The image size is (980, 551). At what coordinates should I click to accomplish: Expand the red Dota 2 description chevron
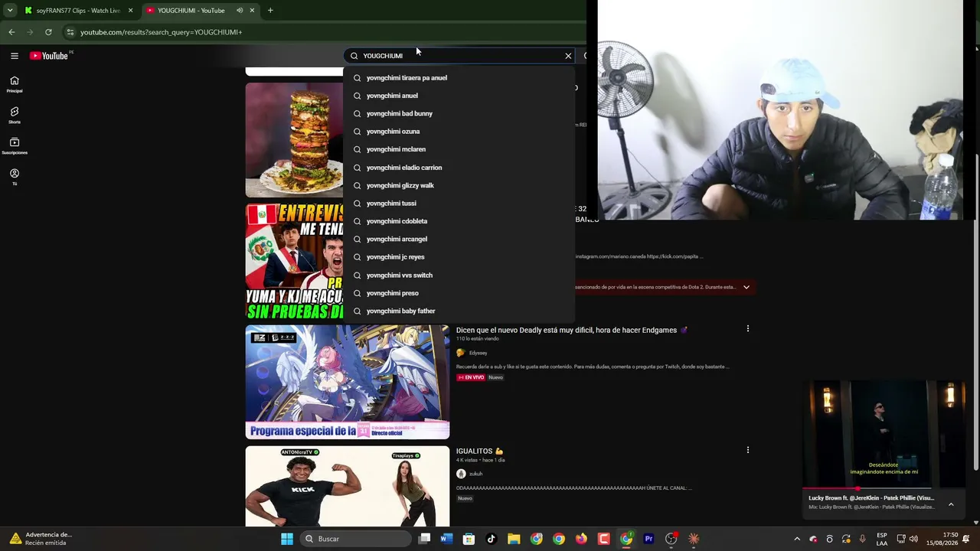746,287
